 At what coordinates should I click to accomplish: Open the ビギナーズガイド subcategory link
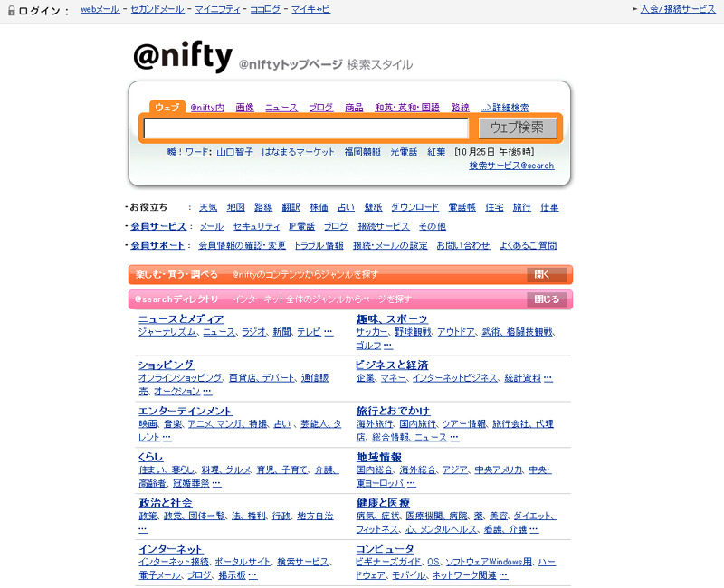click(x=388, y=562)
